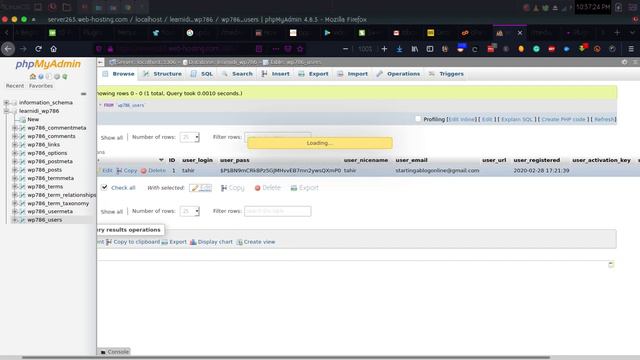The image size is (640, 360).
Task: Click the startingablogonline@gmail.com email cell
Action: click(x=437, y=171)
